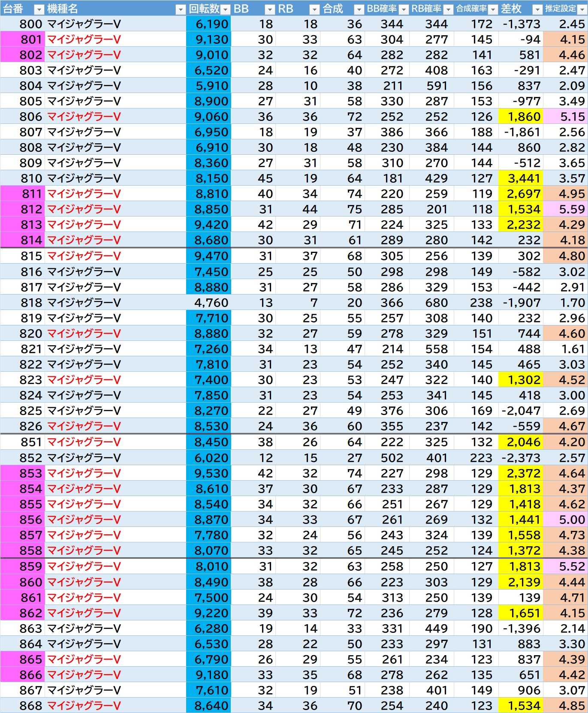The image size is (588, 713).
Task: Open the 台番 column filter dropdown
Action: click(39, 9)
